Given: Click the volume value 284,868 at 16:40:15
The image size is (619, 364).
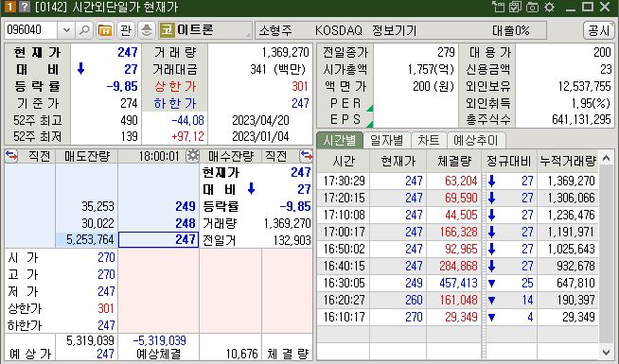Looking at the screenshot, I should (458, 266).
